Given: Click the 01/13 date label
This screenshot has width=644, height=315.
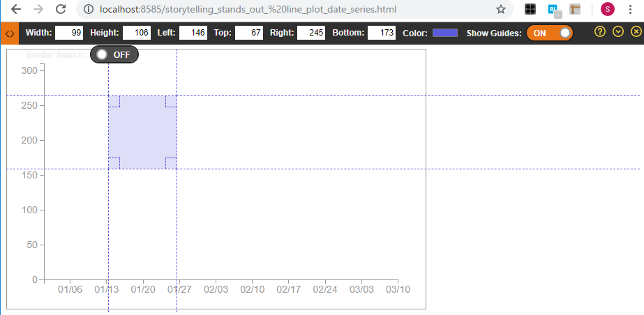Looking at the screenshot, I should click(x=106, y=290).
